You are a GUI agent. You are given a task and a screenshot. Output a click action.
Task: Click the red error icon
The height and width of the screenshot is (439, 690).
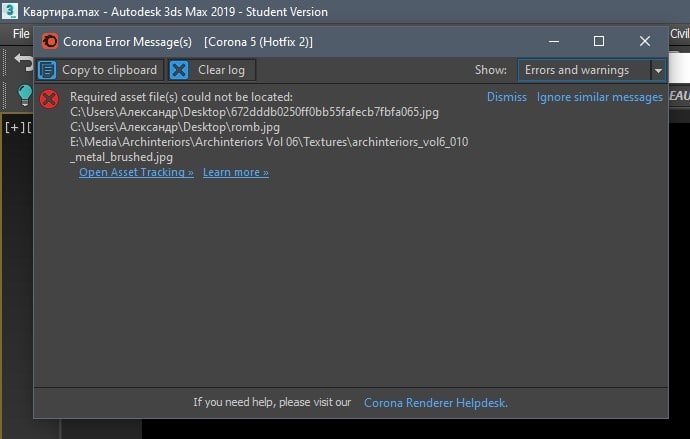pos(49,99)
